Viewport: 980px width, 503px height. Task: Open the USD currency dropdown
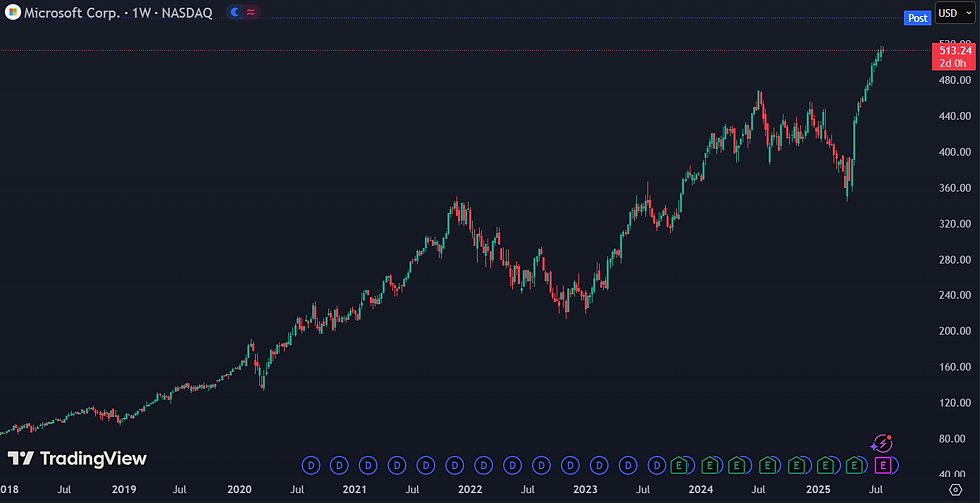pyautogui.click(x=955, y=13)
